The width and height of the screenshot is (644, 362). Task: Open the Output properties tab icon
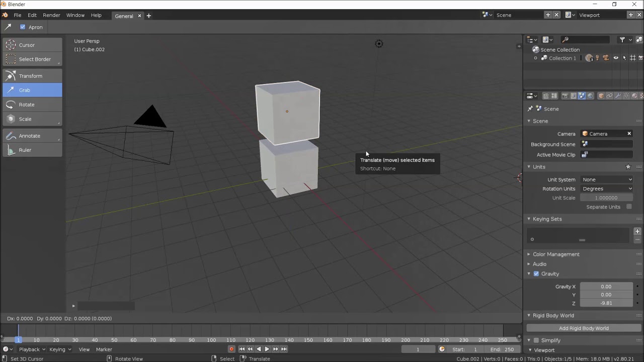(574, 96)
